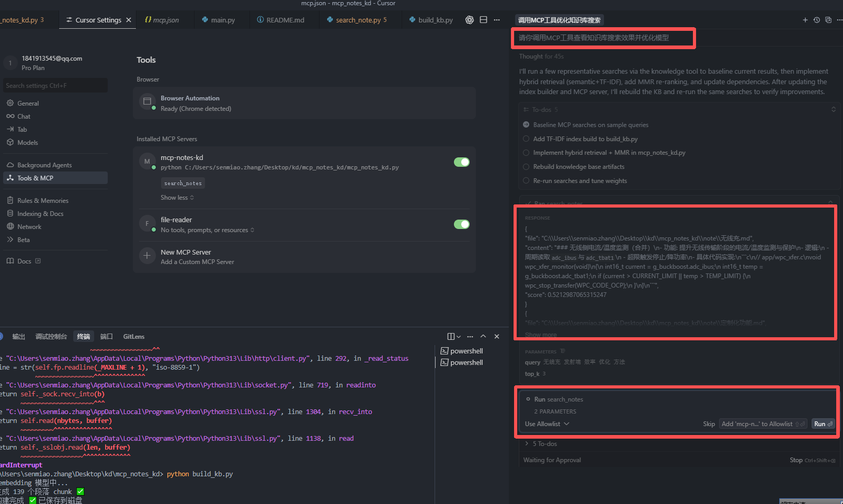This screenshot has height=504, width=843.
Task: Check the Rebuild knowledge base artifacts to-do
Action: click(x=526, y=167)
